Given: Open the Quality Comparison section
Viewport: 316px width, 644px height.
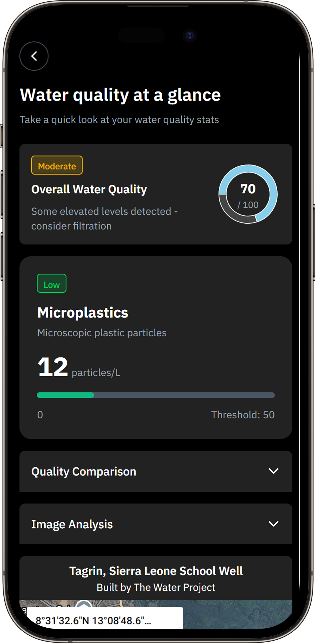Looking at the screenshot, I should (84, 472).
